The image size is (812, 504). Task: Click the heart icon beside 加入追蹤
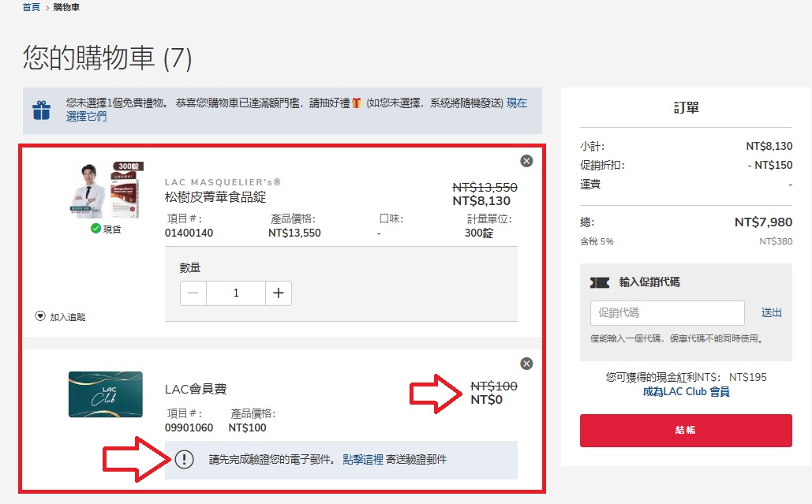[40, 316]
